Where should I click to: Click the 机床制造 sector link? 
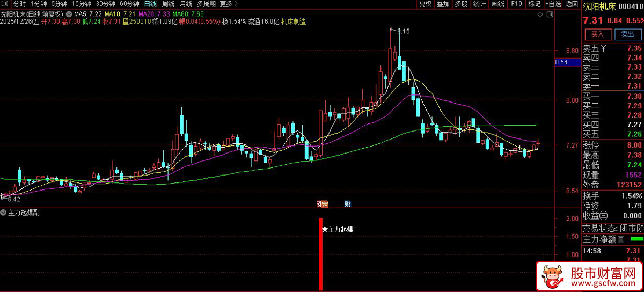294,21
